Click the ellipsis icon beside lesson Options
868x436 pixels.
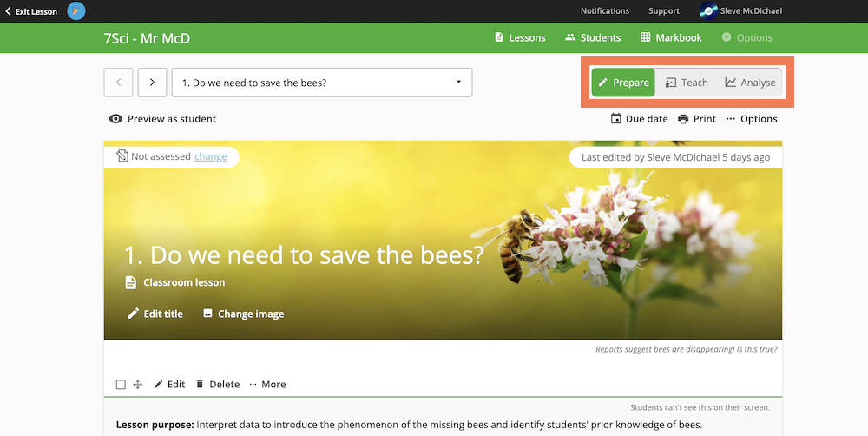click(731, 119)
